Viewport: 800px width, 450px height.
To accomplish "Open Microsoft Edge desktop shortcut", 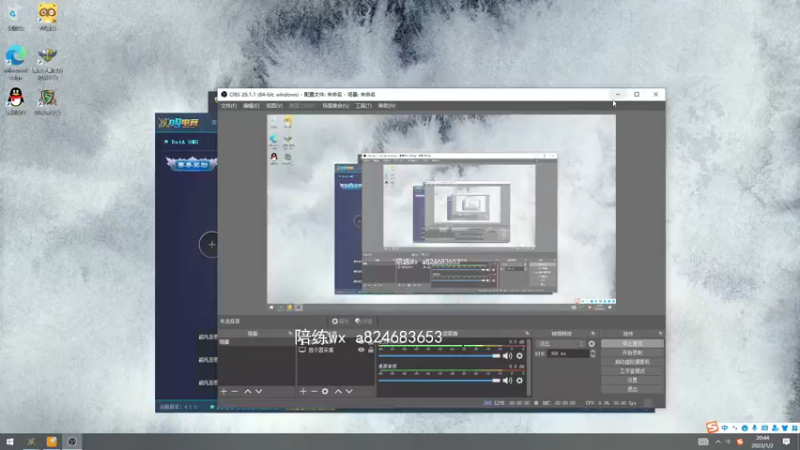I will tap(16, 63).
